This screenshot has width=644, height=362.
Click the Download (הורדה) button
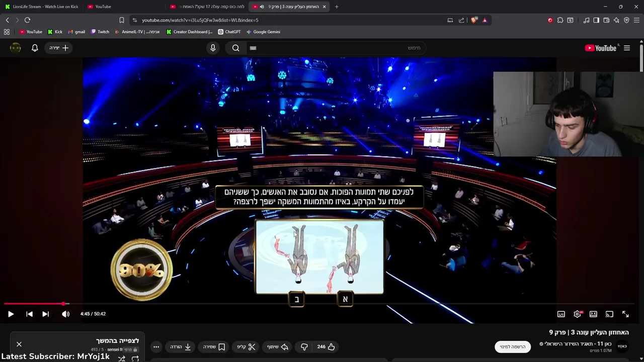[180, 346]
